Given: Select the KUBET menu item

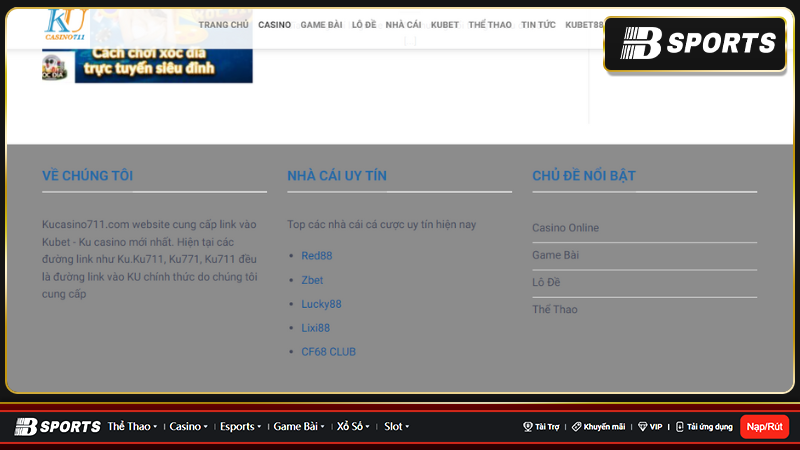Looking at the screenshot, I should (445, 25).
